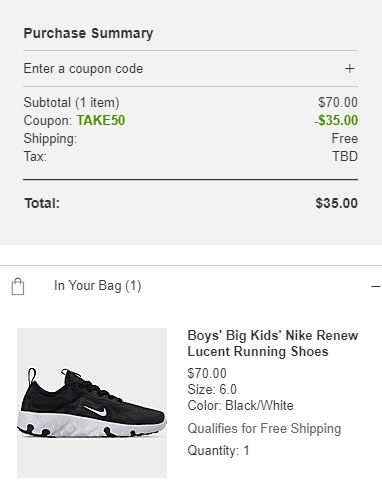Click the TBD tax value
This screenshot has width=382, height=487.
click(345, 156)
